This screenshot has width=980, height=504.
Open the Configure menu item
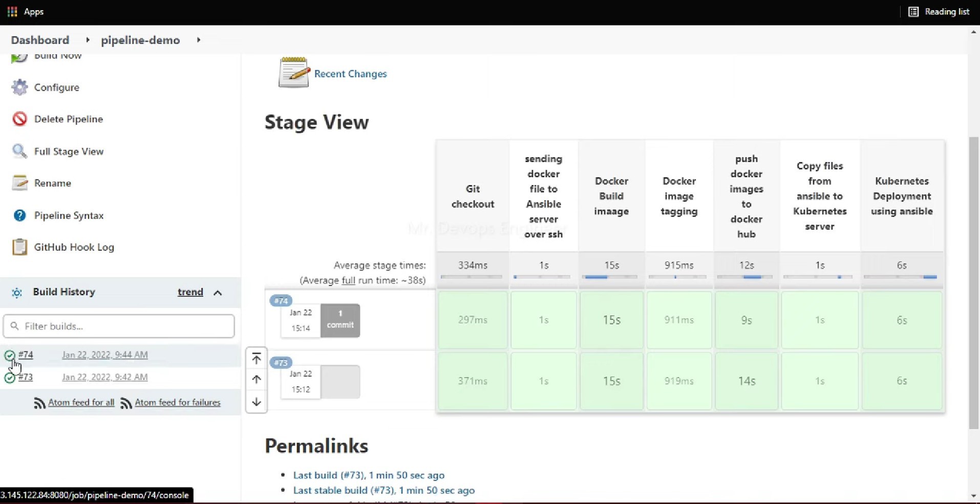click(x=56, y=87)
